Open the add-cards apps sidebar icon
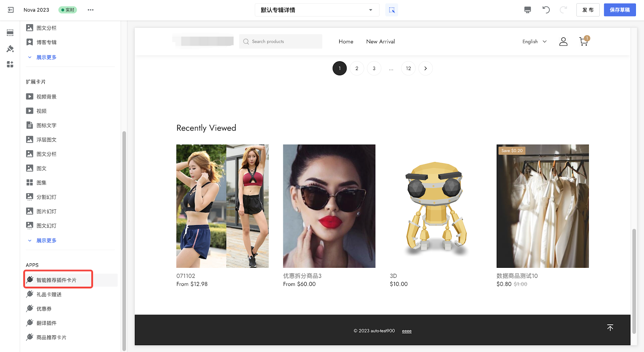 click(x=10, y=64)
